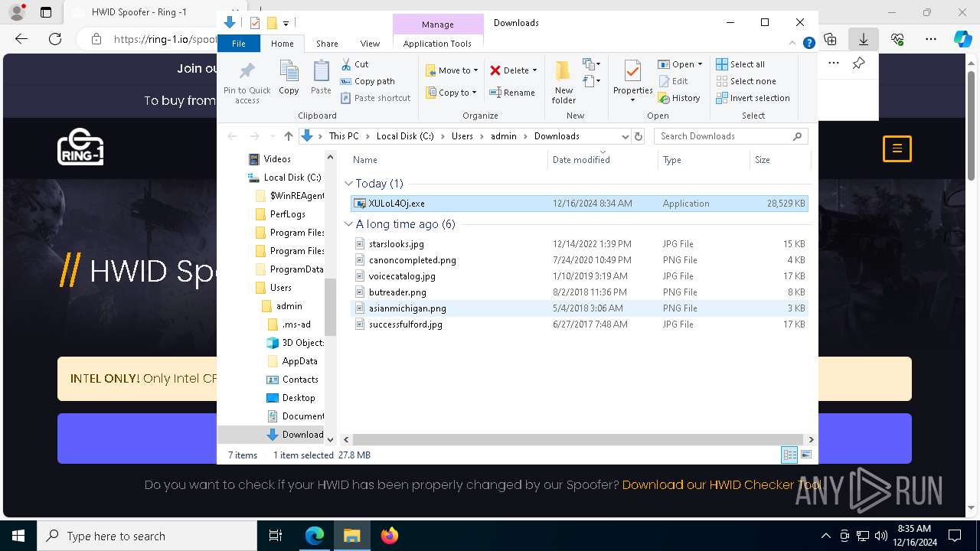Select the Home ribbon tab

282,44
